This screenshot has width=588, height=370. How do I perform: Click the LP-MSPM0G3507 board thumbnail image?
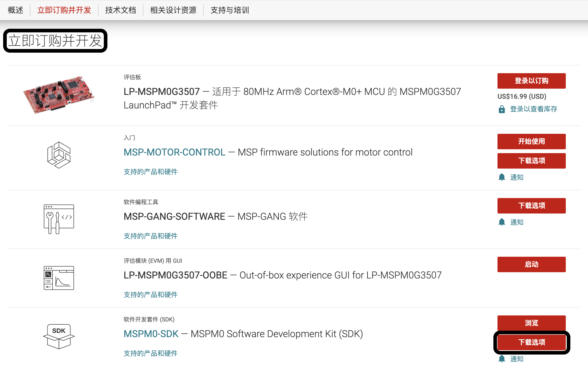59,94
